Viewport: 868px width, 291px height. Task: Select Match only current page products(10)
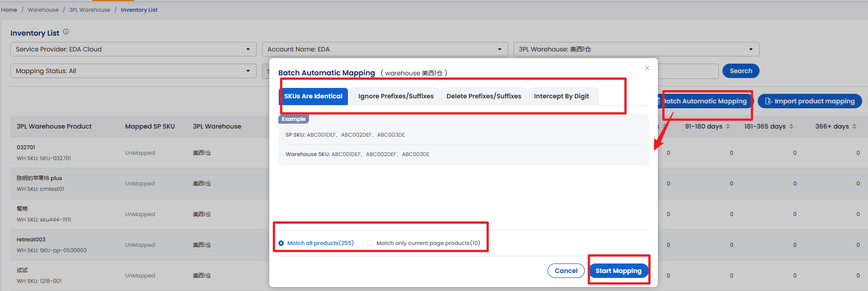[x=370, y=243]
